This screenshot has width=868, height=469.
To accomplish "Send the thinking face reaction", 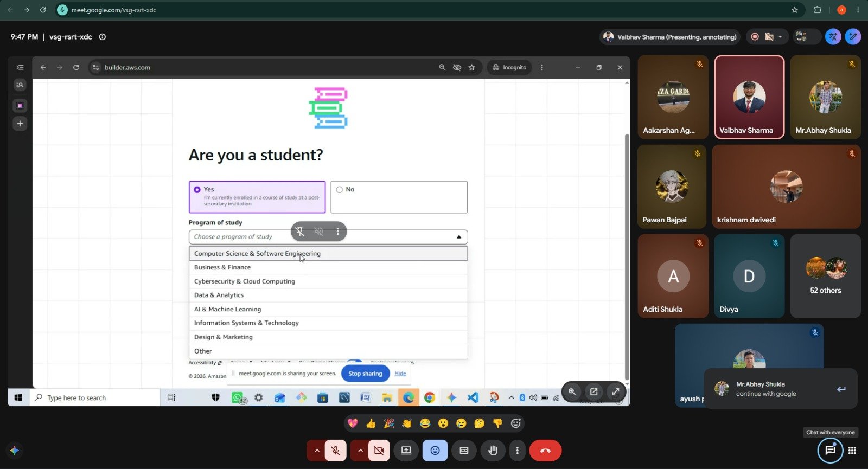I will 479,423.
